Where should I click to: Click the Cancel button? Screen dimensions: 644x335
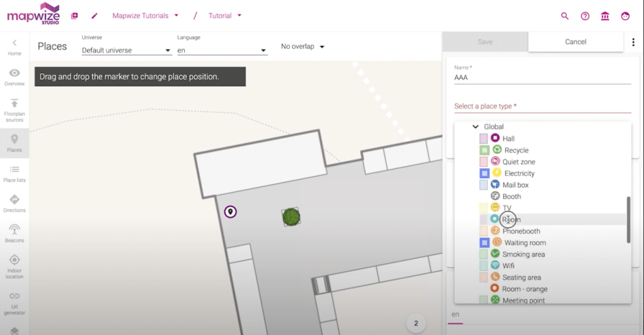coord(575,42)
